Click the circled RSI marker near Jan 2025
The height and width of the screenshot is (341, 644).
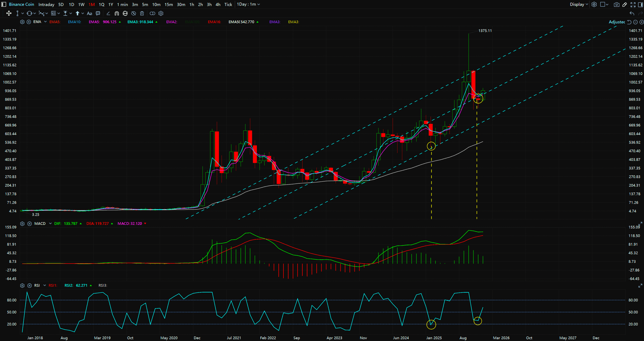pyautogui.click(x=431, y=324)
